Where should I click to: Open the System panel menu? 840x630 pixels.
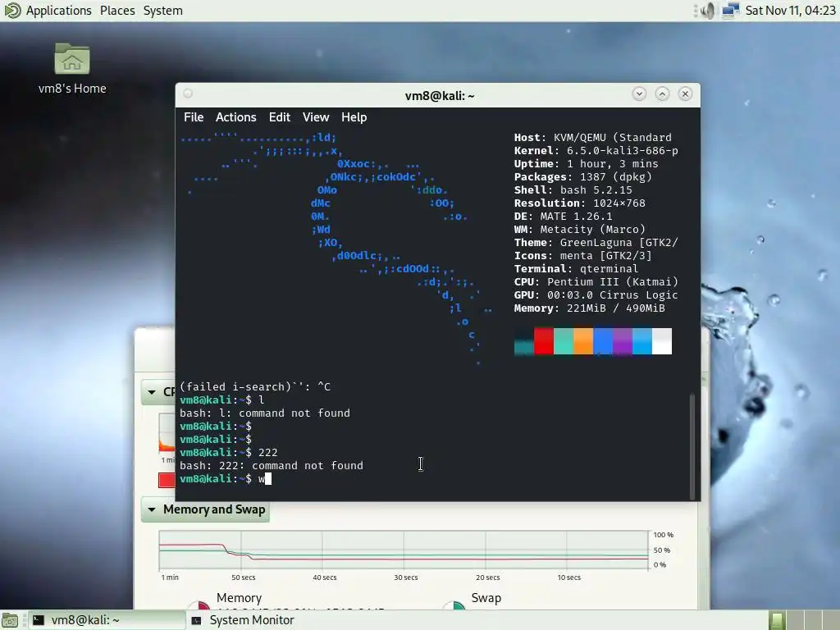click(x=163, y=11)
